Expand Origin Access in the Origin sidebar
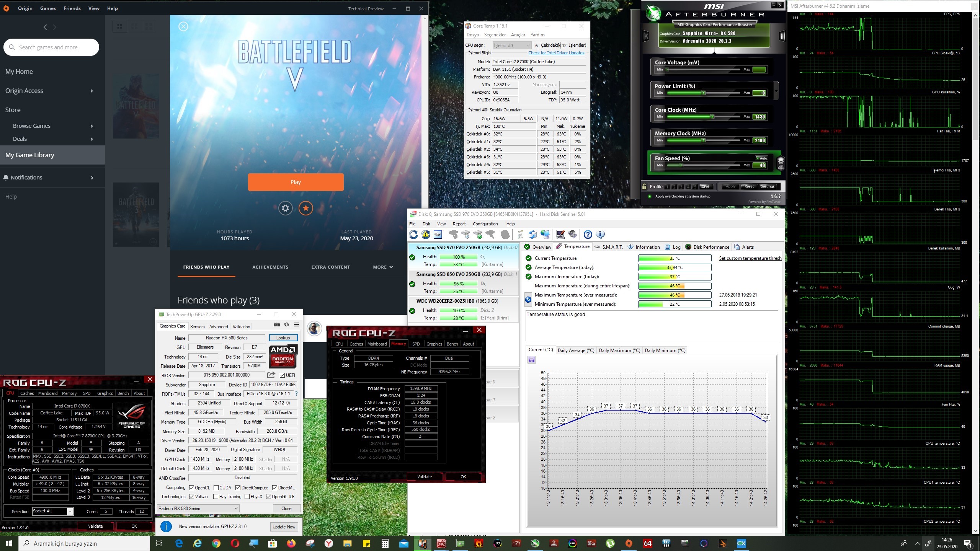This screenshot has height=551, width=980. [x=91, y=91]
